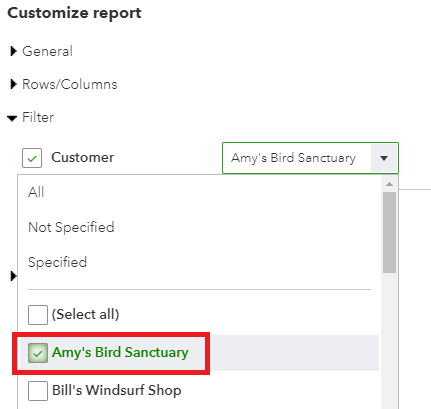This screenshot has height=409, width=431.
Task: Expand the collapsed section triangle behind dropdown list
Action: tap(14, 276)
